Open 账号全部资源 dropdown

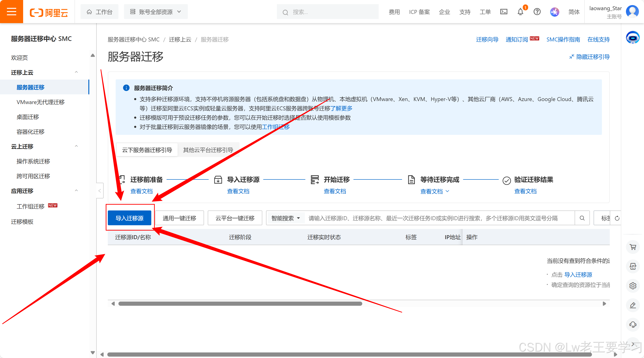(155, 12)
